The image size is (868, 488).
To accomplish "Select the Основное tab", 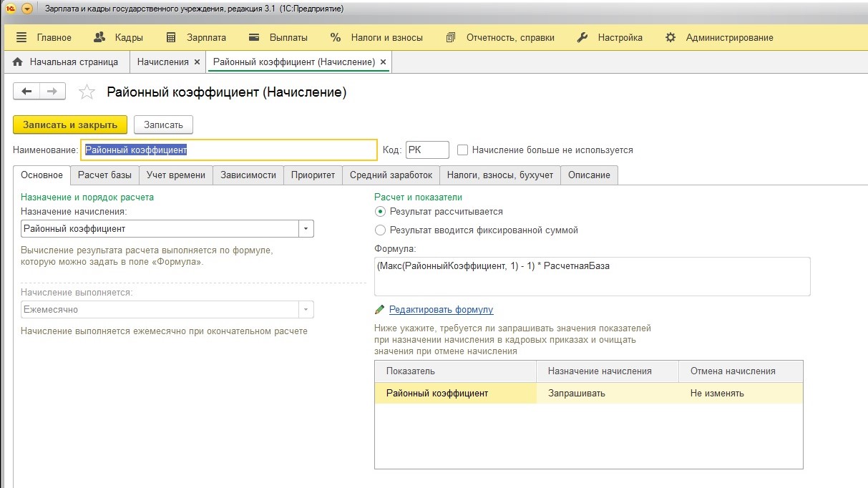I will point(42,175).
